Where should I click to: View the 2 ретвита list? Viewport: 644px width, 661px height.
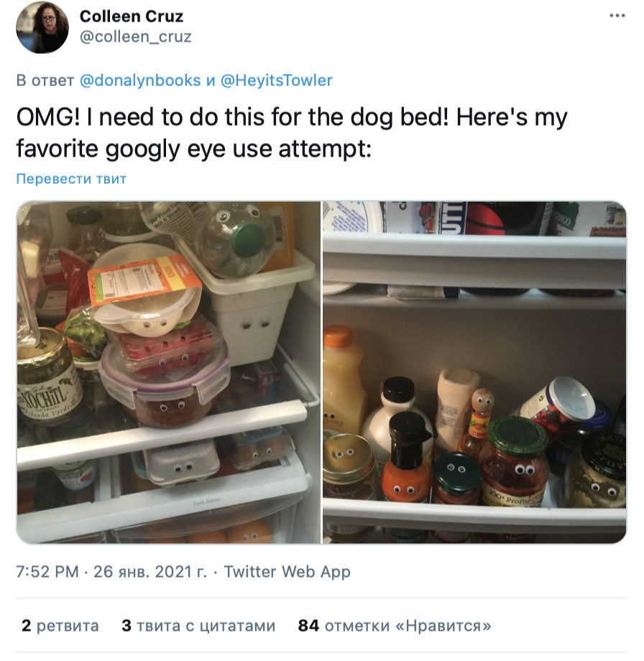click(x=60, y=626)
